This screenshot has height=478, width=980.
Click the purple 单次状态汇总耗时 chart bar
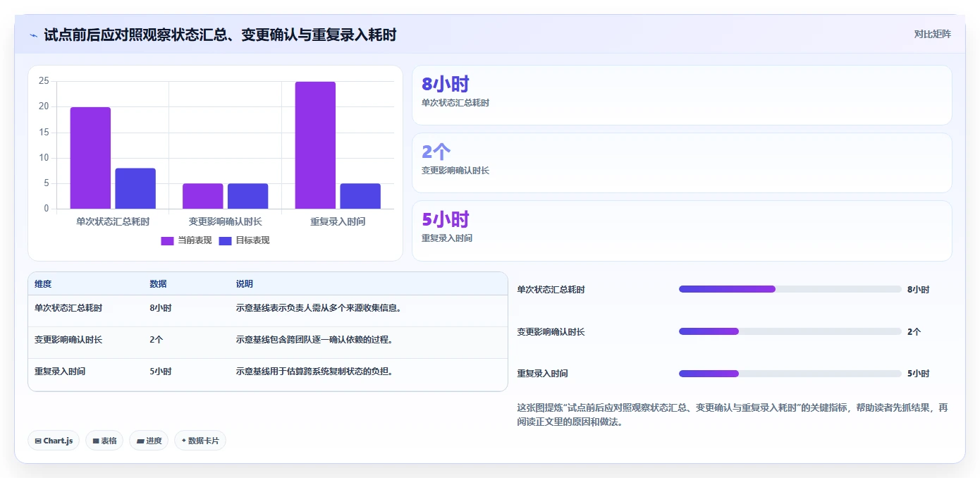point(90,158)
